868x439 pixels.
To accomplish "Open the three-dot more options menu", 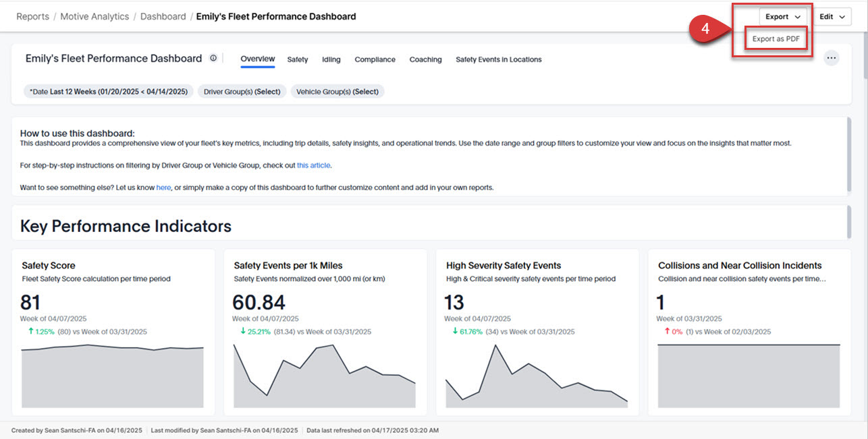I will 832,58.
